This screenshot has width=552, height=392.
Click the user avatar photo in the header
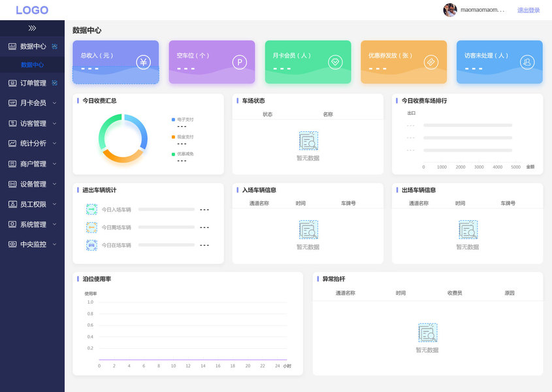pos(450,10)
